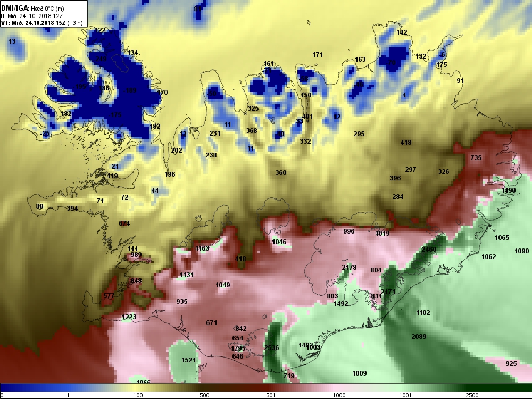Click the map value 1049
The image size is (532, 399).
222,285
